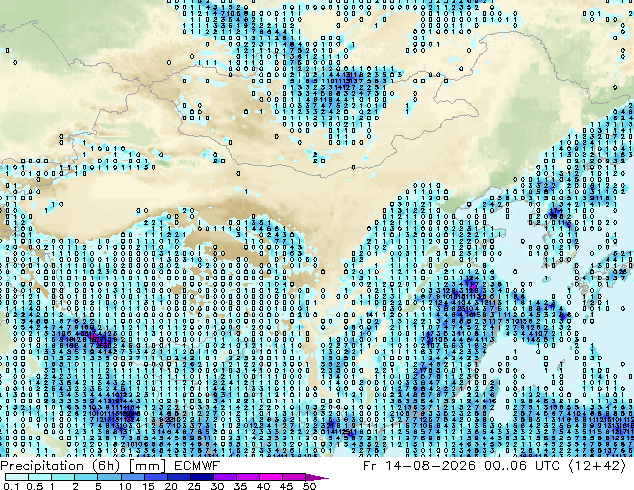Select legend color between 40 and 45
Image resolution: width=634 pixels, height=490 pixels.
271,477
